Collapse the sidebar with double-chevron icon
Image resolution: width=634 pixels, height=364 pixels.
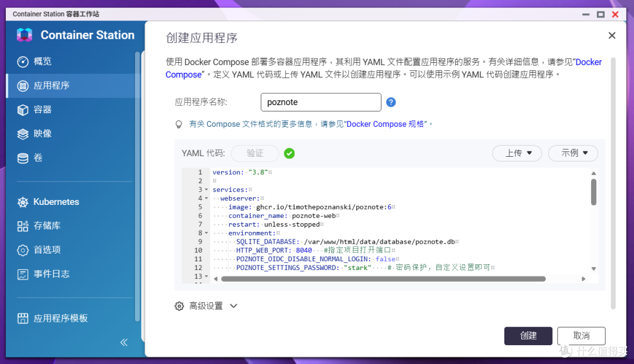point(124,342)
